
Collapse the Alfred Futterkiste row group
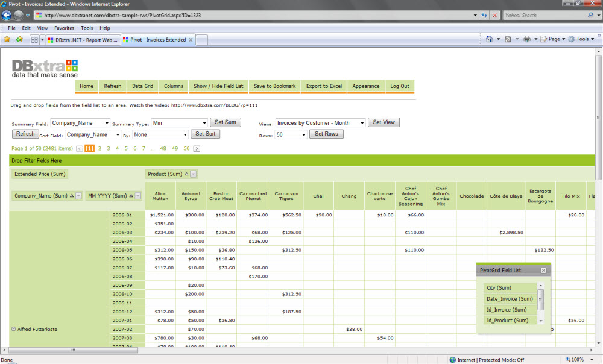13,329
